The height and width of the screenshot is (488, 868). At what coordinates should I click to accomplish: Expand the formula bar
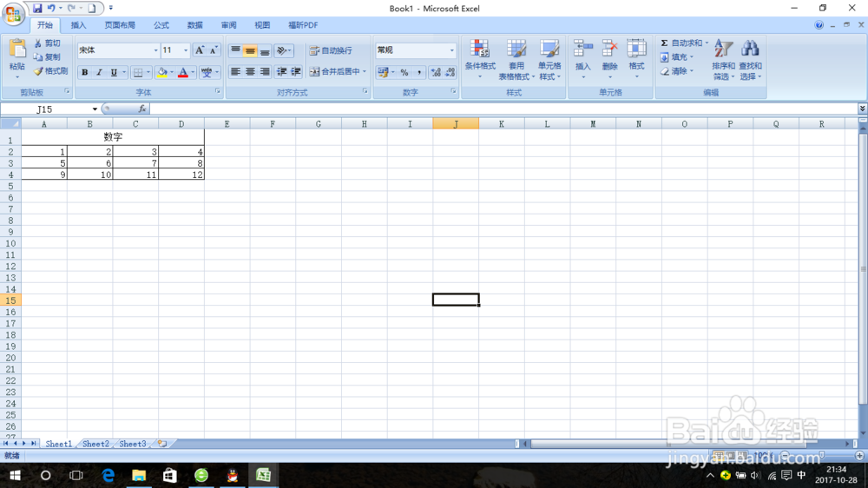tap(862, 109)
